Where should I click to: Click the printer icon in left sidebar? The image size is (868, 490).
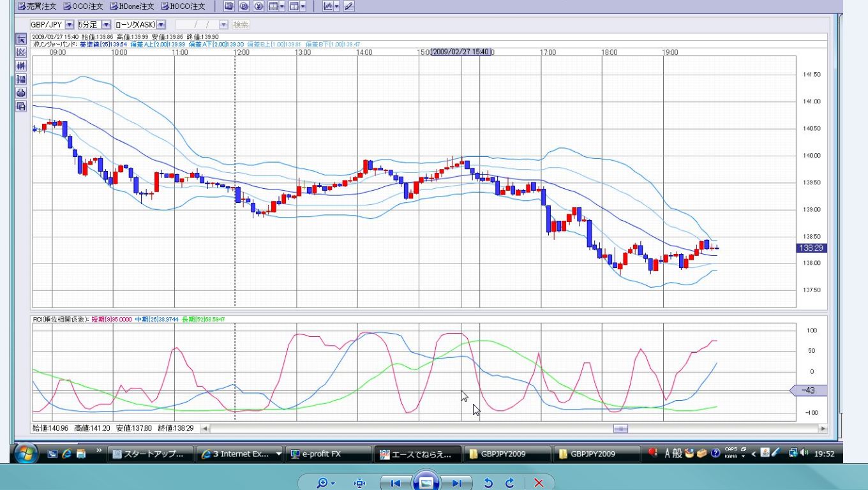pos(21,93)
